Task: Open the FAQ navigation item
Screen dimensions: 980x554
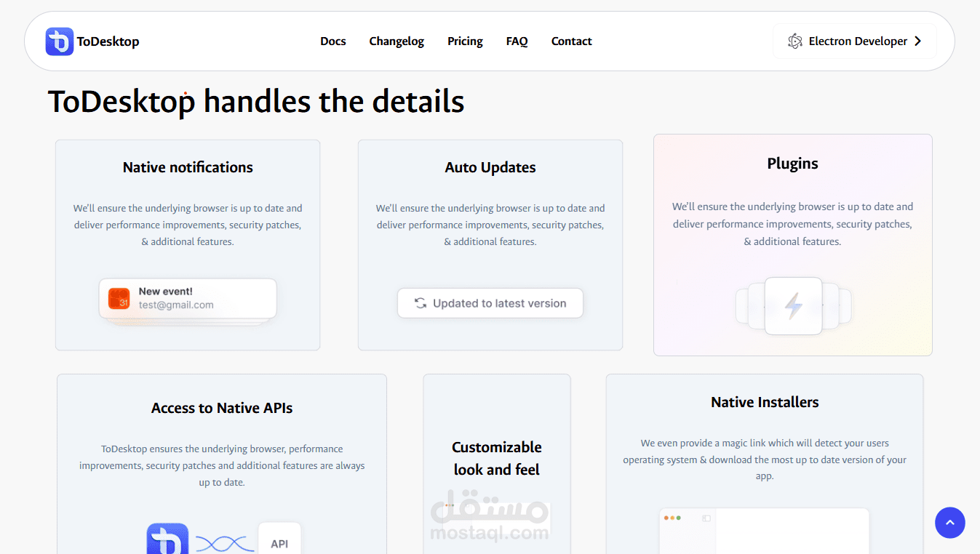Action: (517, 41)
